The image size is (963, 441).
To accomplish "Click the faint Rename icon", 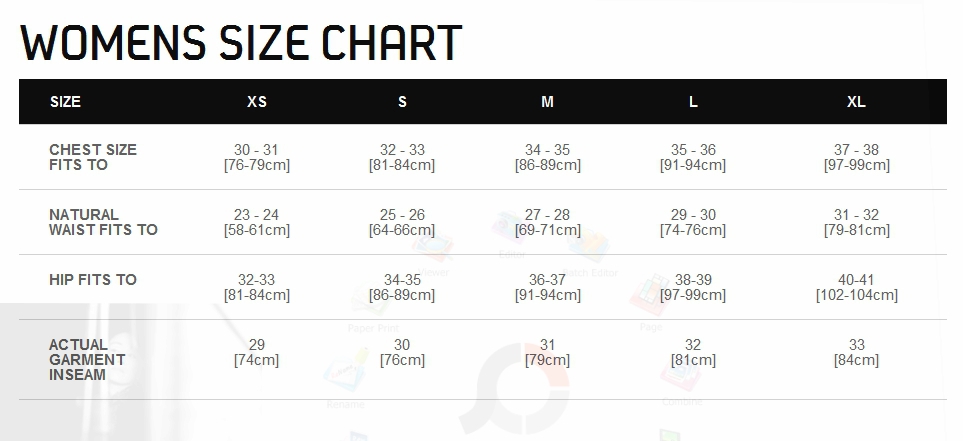I will (x=346, y=370).
